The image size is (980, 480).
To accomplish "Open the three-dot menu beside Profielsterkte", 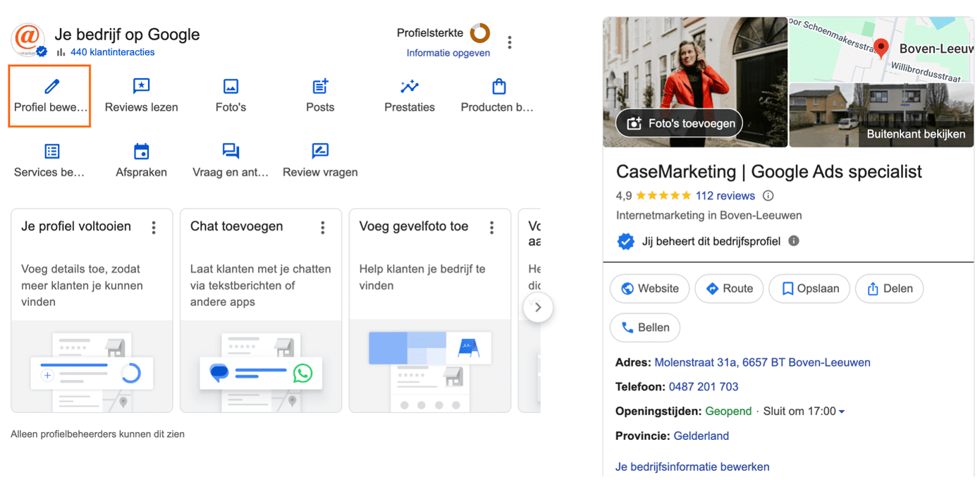I will [x=510, y=43].
